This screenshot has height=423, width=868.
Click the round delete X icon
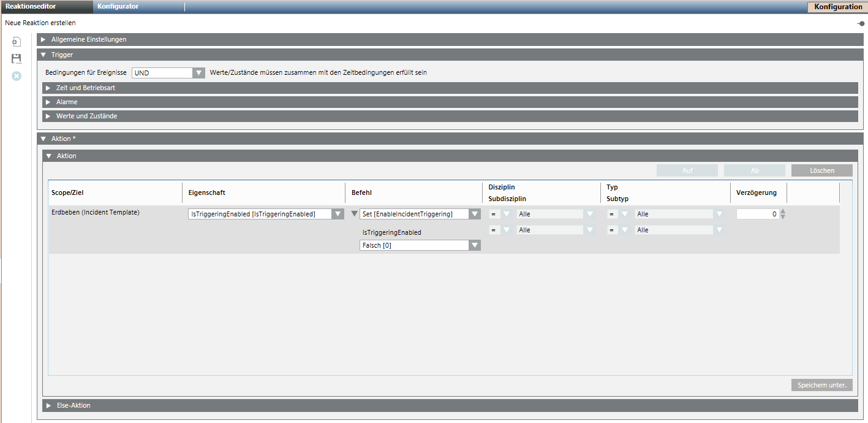[17, 76]
